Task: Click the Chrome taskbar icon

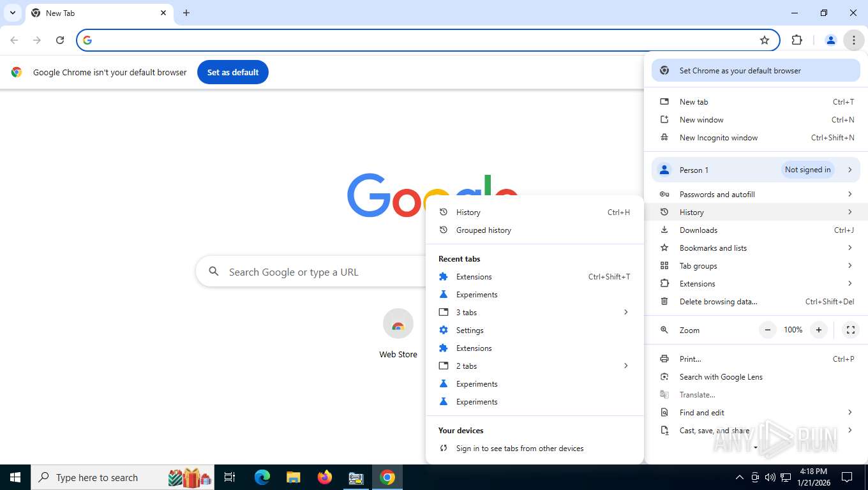Action: point(387,477)
